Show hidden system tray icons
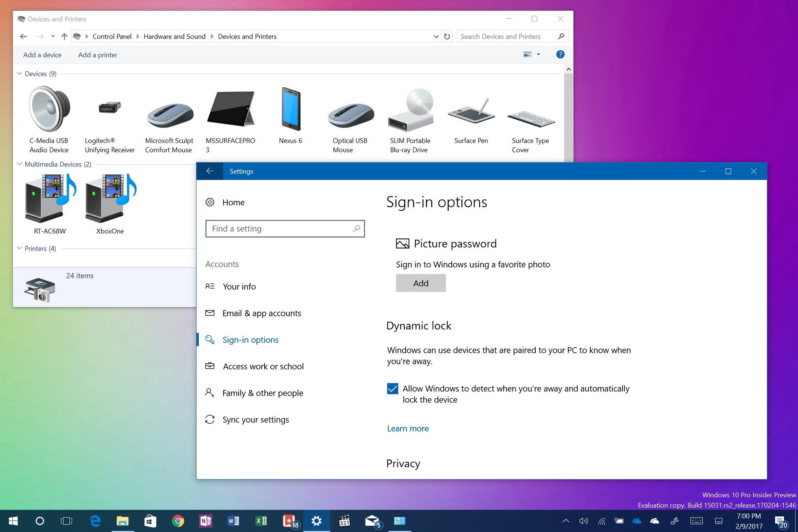Screen dimensions: 798x532 point(566,521)
